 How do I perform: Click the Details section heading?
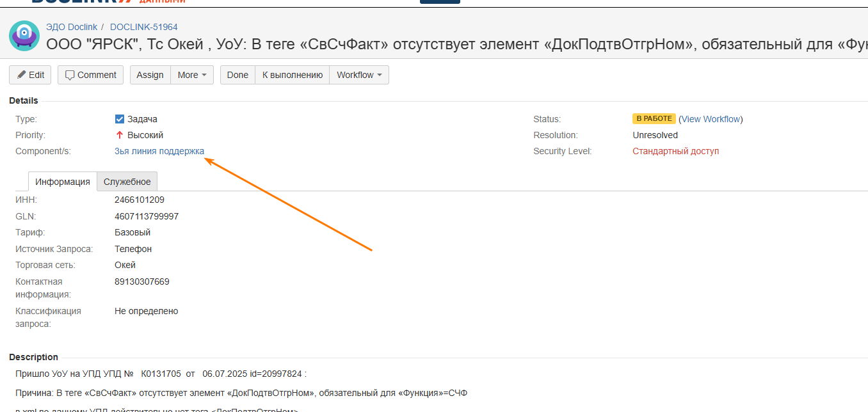click(x=24, y=100)
